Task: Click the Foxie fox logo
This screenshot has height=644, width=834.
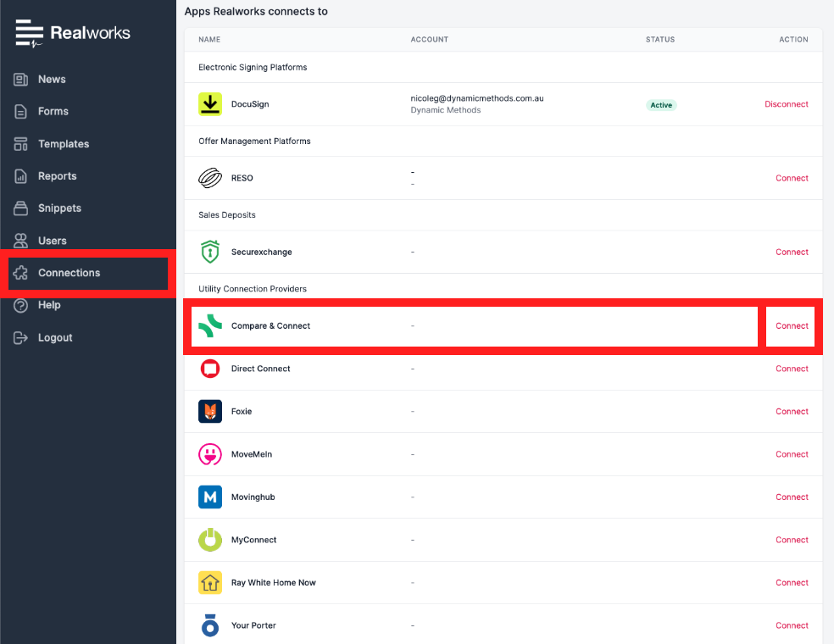Action: pyautogui.click(x=210, y=412)
